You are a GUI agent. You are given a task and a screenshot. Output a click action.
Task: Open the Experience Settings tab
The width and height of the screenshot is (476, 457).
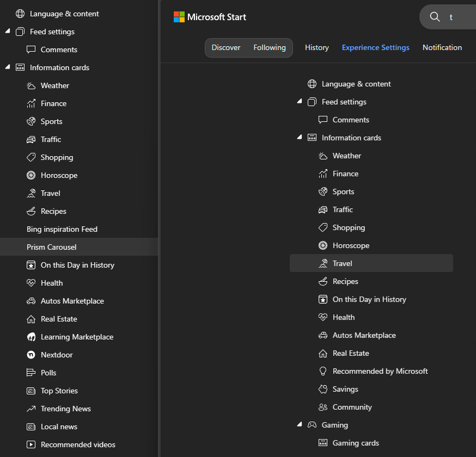pyautogui.click(x=376, y=48)
